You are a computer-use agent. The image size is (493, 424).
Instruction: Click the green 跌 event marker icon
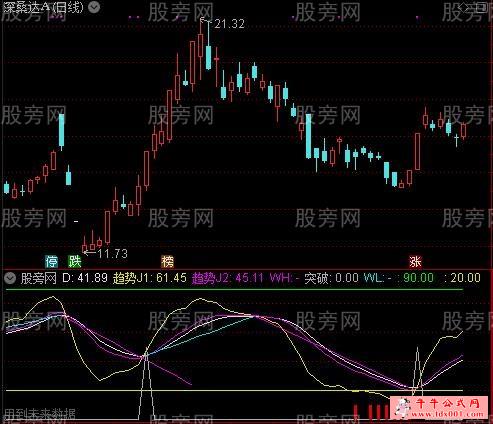(x=74, y=262)
